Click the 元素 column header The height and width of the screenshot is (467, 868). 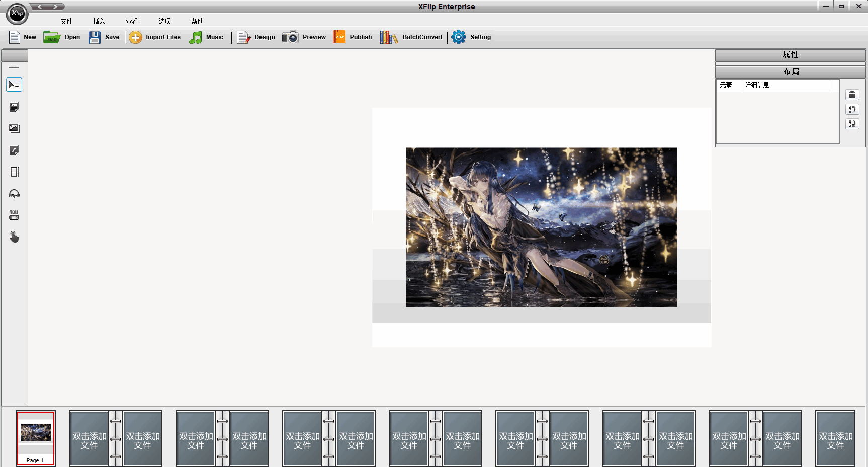pyautogui.click(x=729, y=85)
